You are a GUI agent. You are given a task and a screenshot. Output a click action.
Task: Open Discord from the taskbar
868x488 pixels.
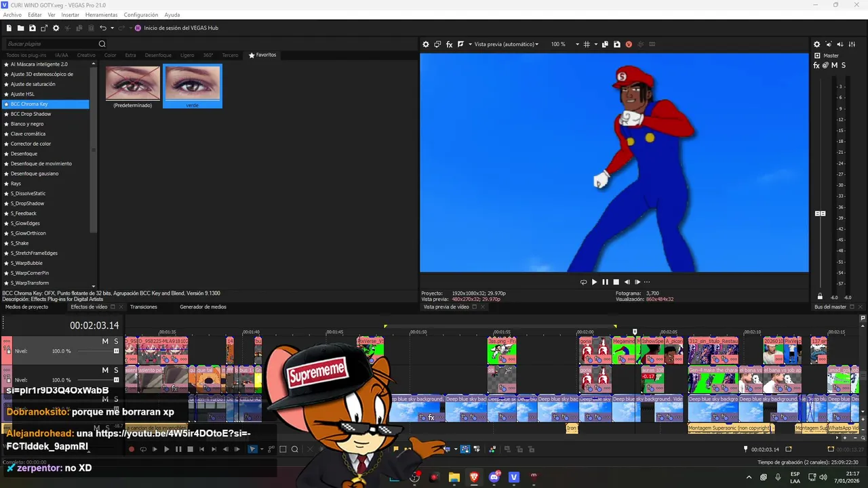coord(494,477)
